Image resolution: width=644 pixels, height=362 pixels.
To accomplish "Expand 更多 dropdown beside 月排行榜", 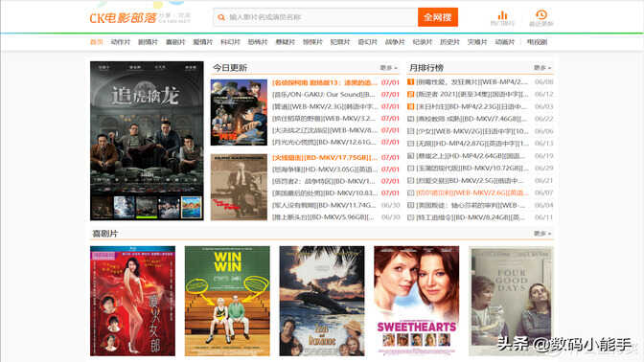I will click(542, 68).
